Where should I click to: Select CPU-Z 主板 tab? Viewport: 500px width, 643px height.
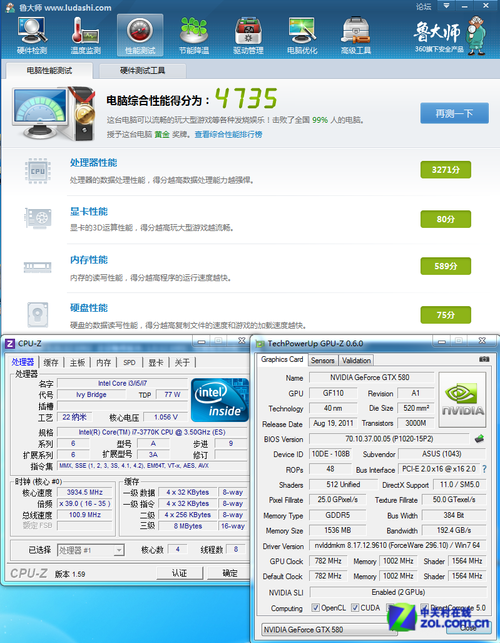(77, 363)
